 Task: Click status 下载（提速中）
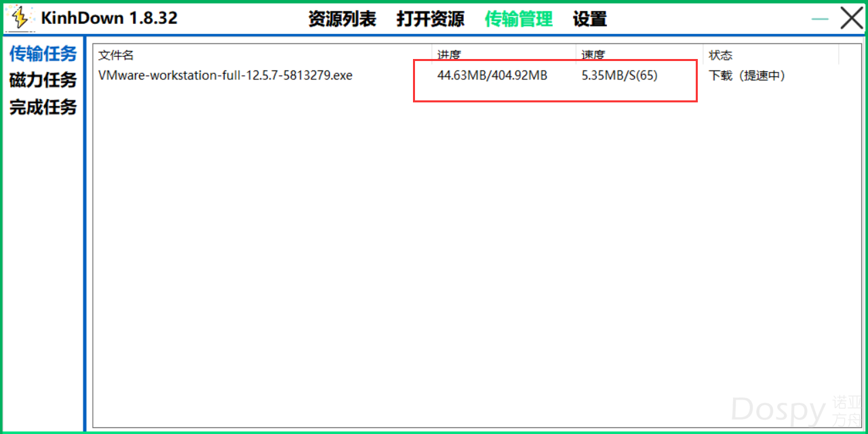pyautogui.click(x=747, y=75)
